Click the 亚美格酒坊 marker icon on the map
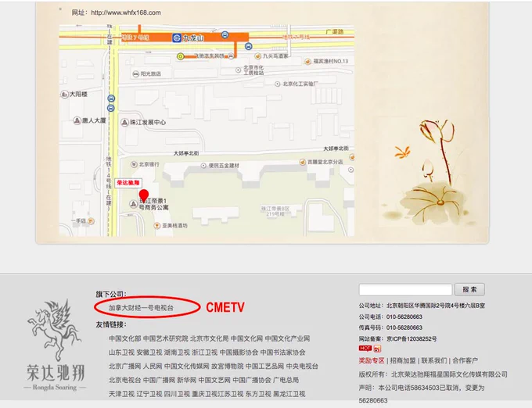This screenshot has height=408, width=532. (x=156, y=225)
